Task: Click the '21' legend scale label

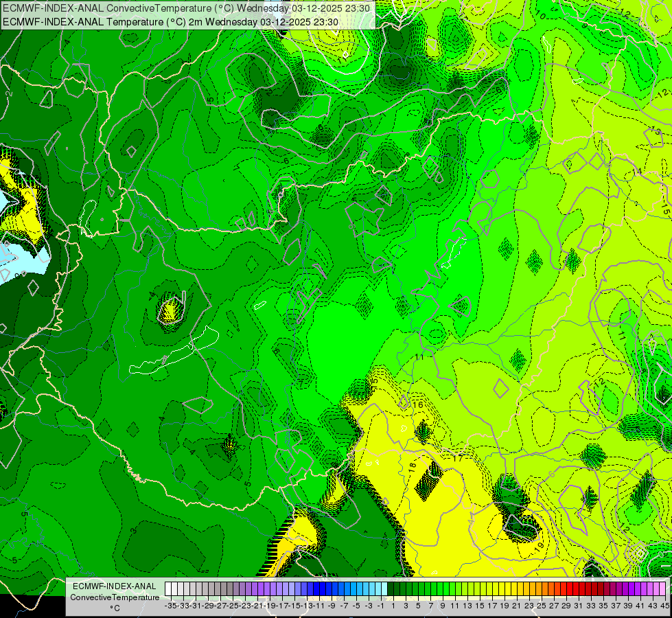Action: point(518,606)
